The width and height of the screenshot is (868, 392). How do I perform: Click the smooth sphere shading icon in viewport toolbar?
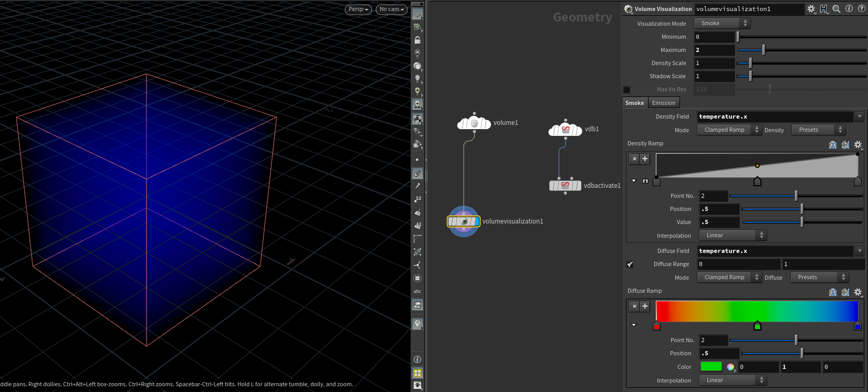click(417, 66)
